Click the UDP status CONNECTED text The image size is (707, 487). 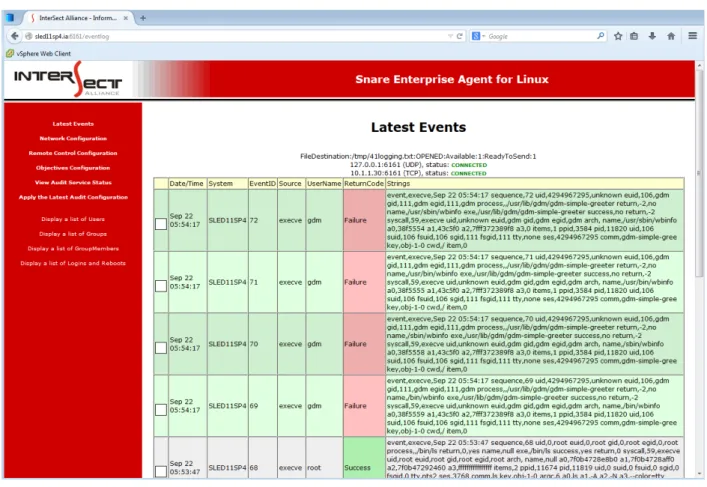469,165
